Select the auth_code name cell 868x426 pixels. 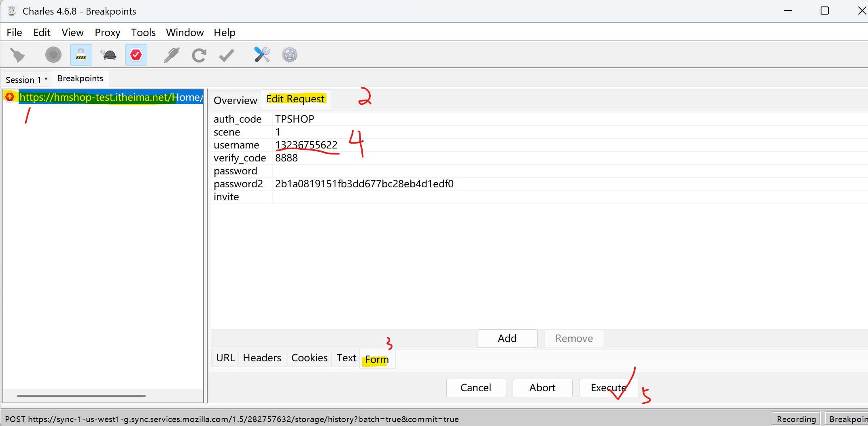click(x=241, y=119)
